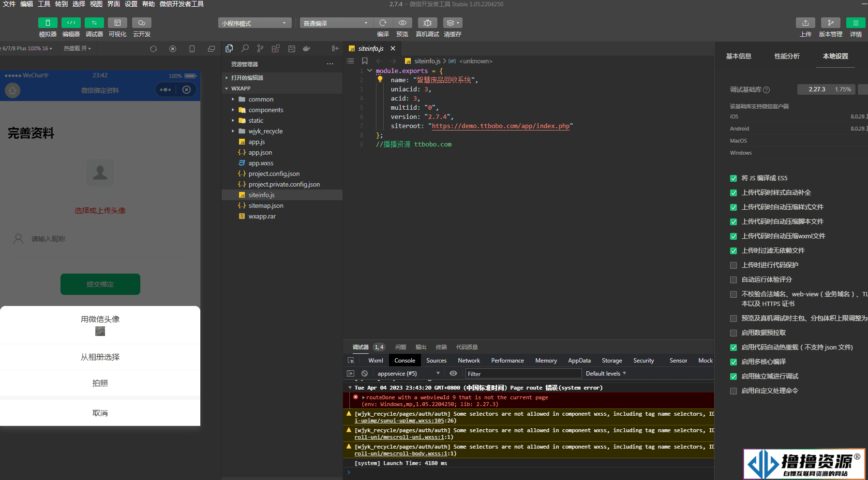Image resolution: width=868 pixels, height=480 pixels.
Task: Switch to the Sources devtools tab
Action: (436, 361)
